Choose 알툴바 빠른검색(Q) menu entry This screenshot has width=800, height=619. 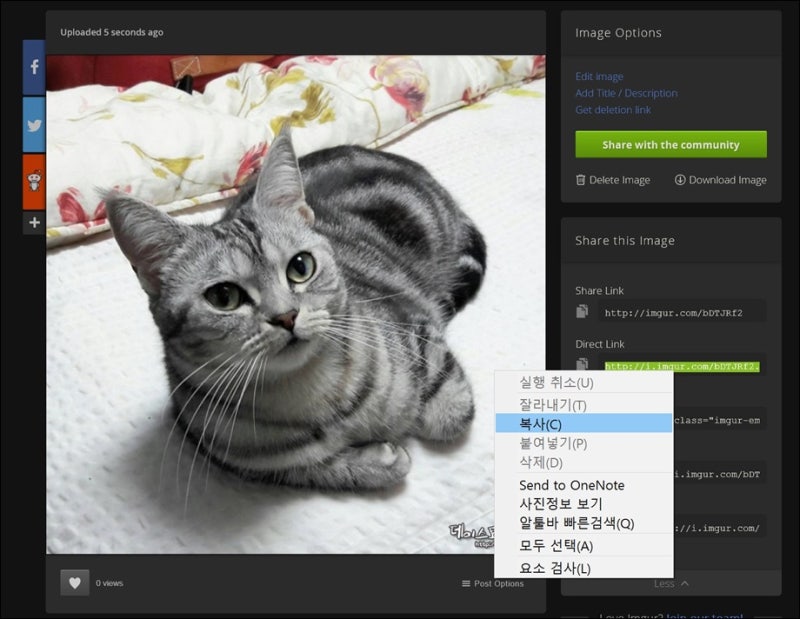tap(584, 523)
